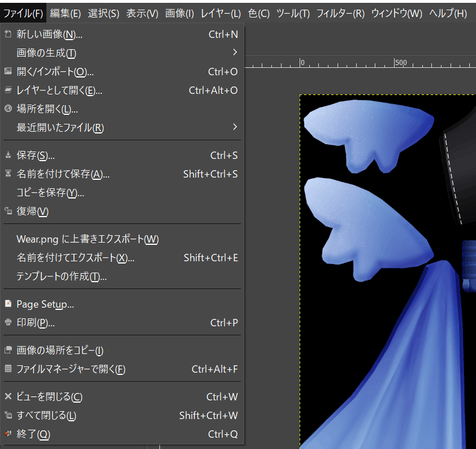Expand the 最近開いたファイル(R) submenu arrow
476x449 pixels.
[x=235, y=127]
